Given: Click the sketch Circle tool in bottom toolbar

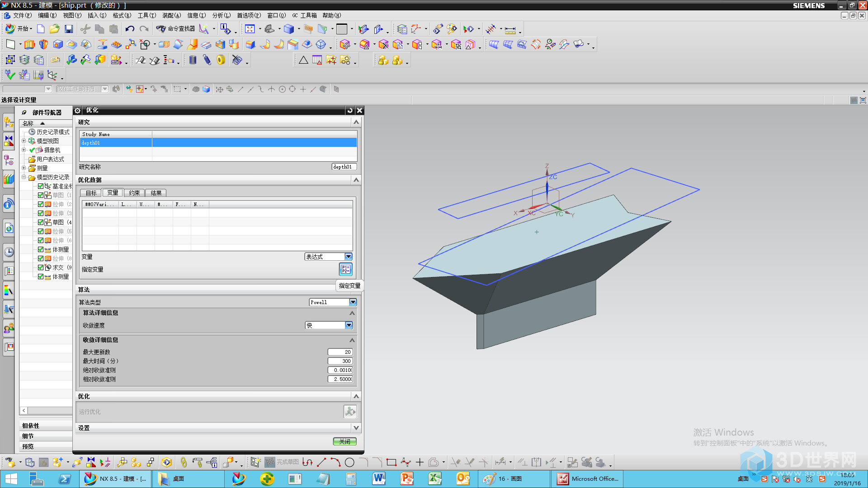Looking at the screenshot, I should (x=349, y=462).
